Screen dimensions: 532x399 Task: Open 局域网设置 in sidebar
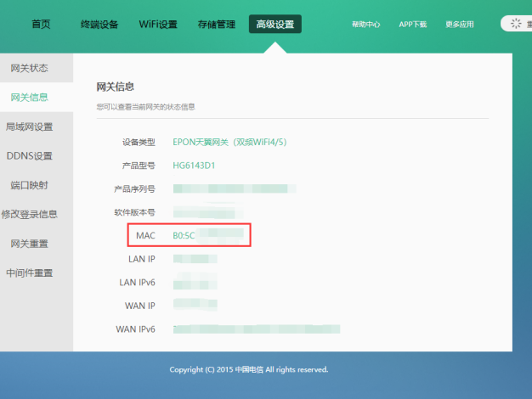(x=29, y=126)
